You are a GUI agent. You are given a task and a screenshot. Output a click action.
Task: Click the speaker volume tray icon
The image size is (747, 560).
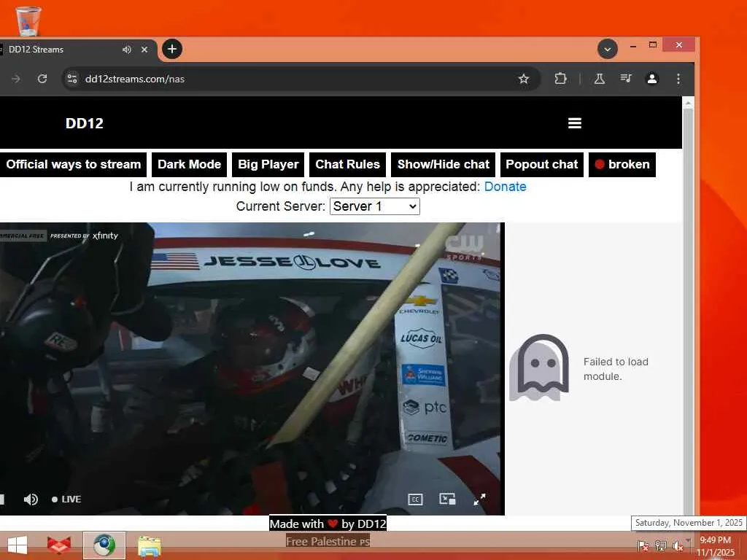pyautogui.click(x=678, y=545)
